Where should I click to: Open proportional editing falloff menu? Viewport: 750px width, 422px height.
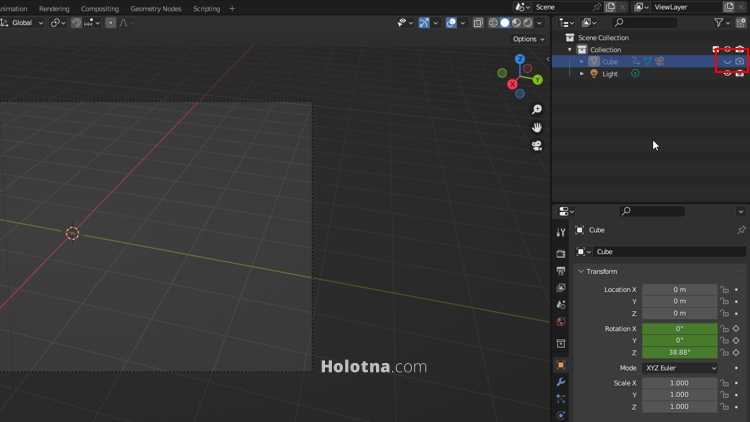125,22
